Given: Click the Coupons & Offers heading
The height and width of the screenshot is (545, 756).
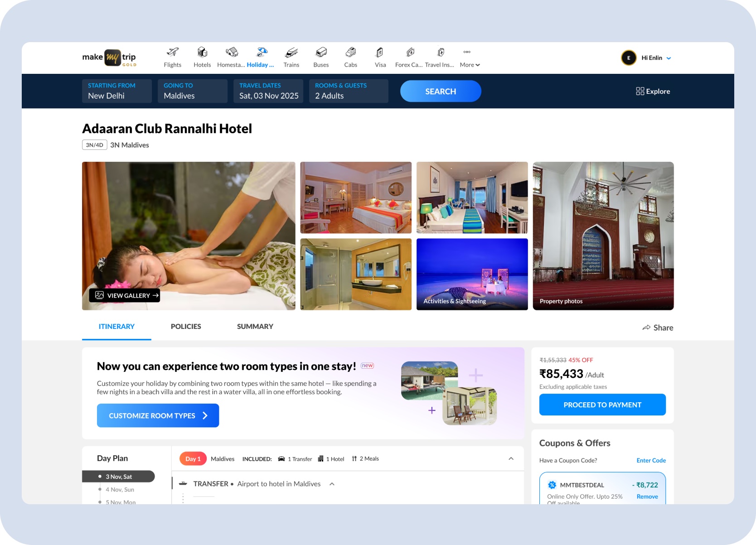Looking at the screenshot, I should tap(575, 443).
